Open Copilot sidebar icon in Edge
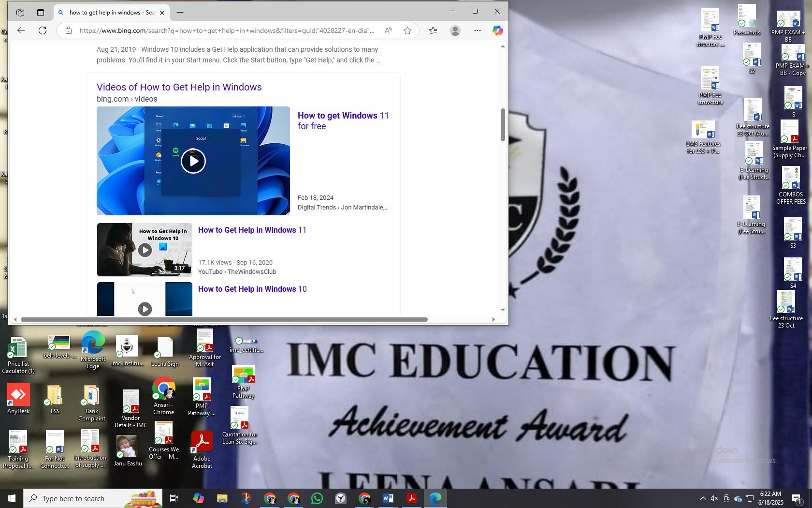 [497, 30]
